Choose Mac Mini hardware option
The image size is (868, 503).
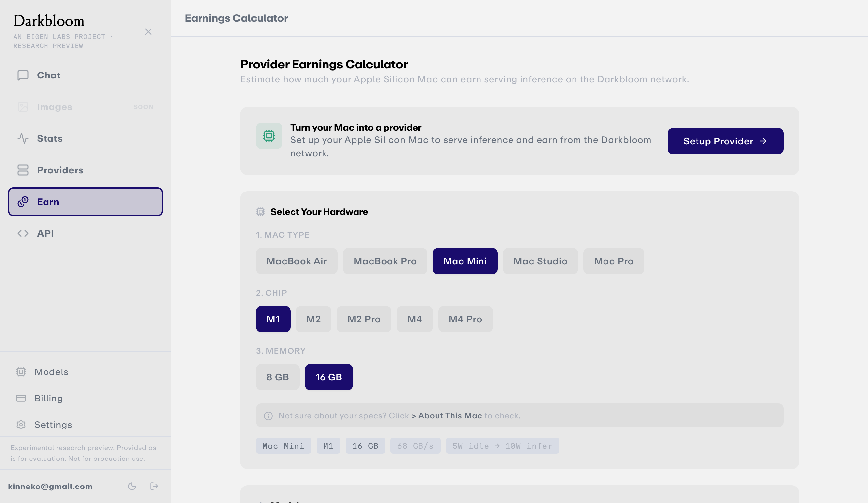tap(465, 261)
